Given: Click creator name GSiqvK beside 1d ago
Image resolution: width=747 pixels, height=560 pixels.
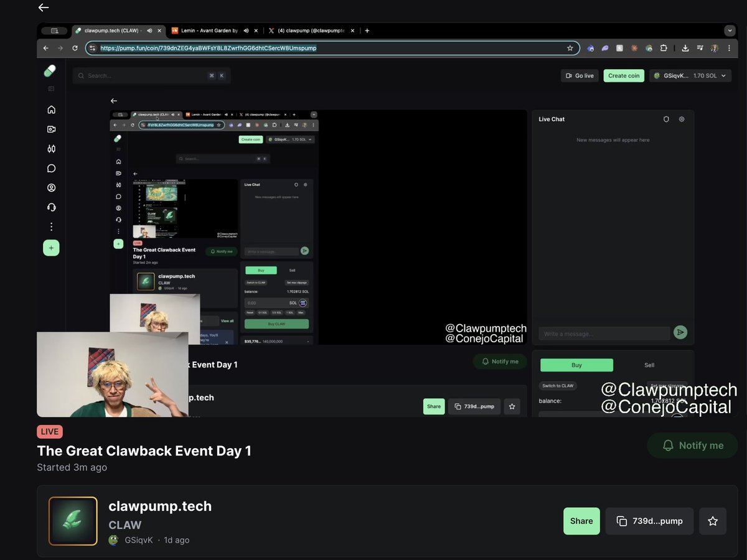Looking at the screenshot, I should [139, 540].
